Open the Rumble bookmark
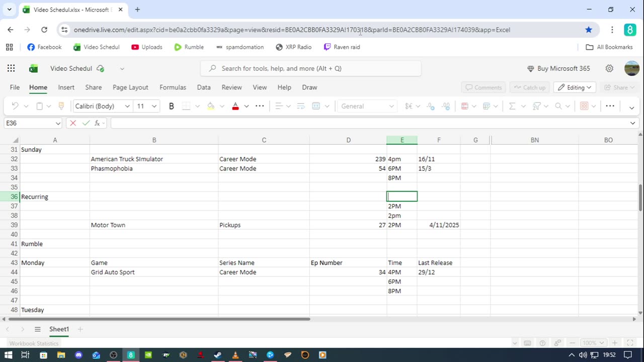Viewport: 644px width, 362px height. 189,47
